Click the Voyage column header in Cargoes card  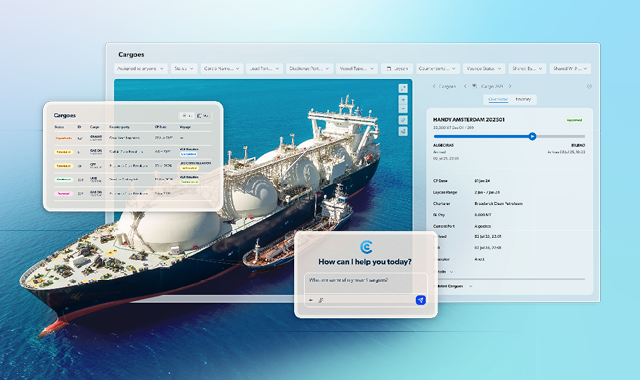(185, 127)
